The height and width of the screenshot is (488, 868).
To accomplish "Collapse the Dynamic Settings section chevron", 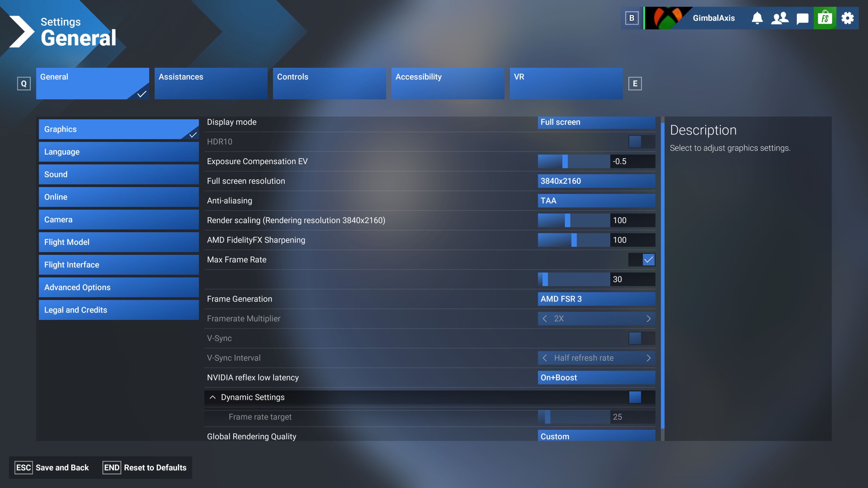I will tap(213, 397).
